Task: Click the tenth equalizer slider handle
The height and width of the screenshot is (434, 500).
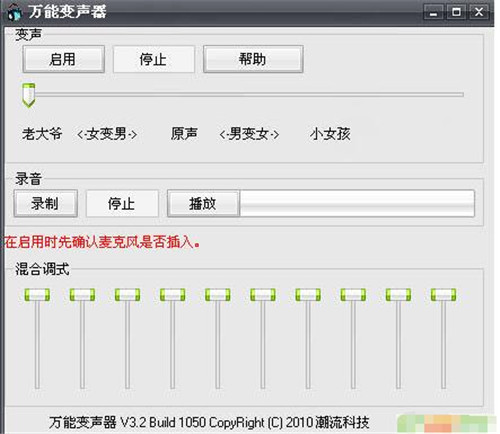Action: pos(444,295)
